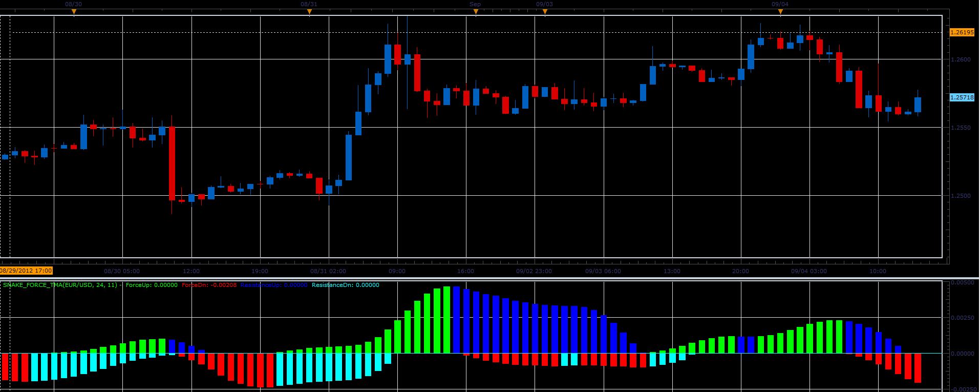
Task: Click the 09/04 03:00 time axis label
Action: pos(809,271)
